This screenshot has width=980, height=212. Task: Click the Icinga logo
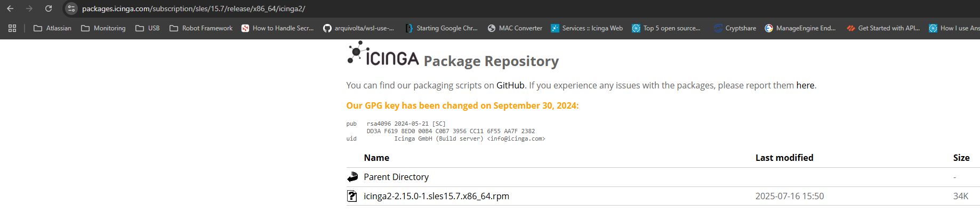(x=383, y=55)
